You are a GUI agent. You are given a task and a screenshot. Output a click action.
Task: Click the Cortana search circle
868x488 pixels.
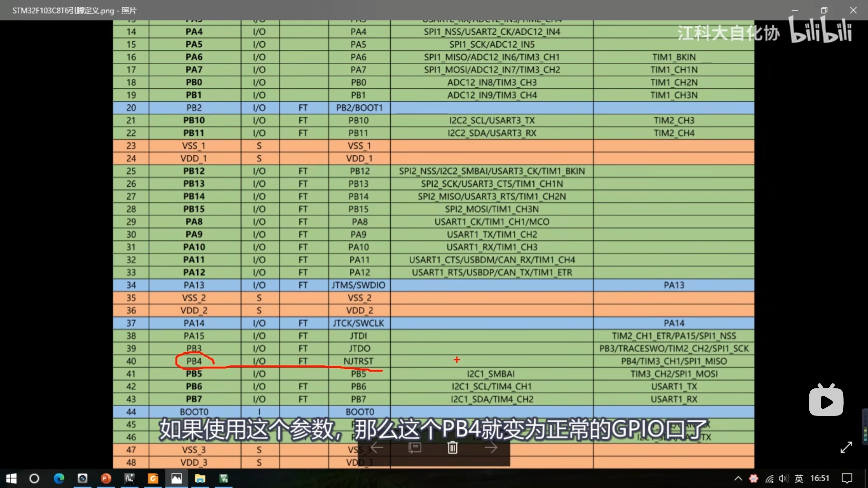34,479
